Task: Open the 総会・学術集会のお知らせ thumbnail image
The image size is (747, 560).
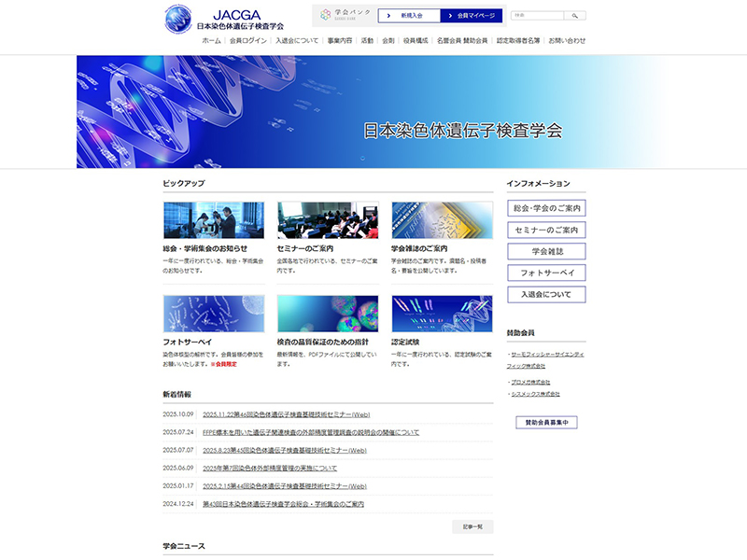Action: (213, 220)
